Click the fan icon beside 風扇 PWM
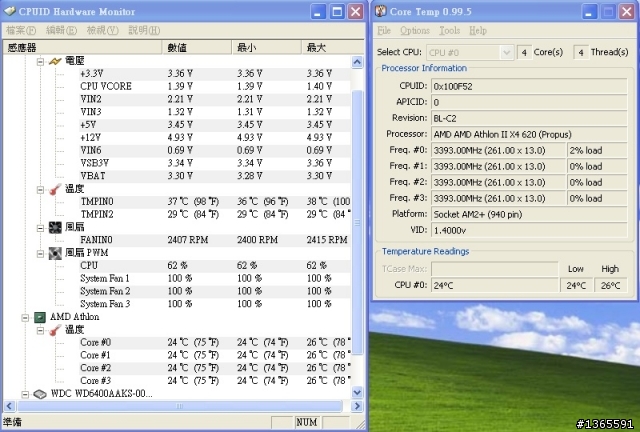640x432 pixels. [55, 253]
